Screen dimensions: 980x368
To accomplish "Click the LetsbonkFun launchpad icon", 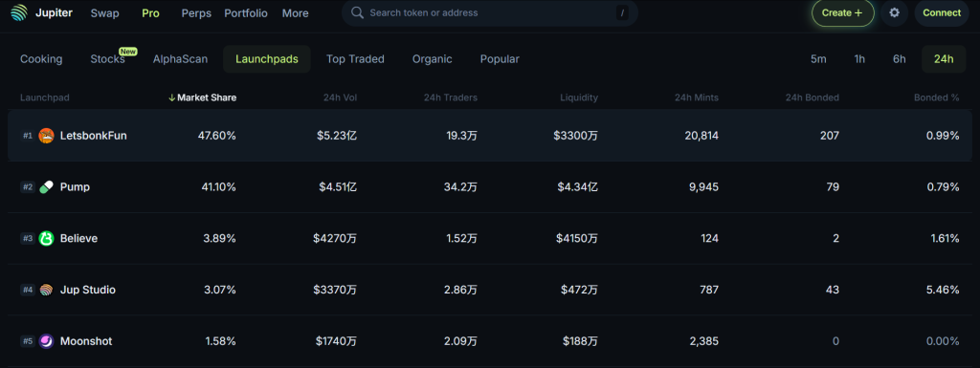I will (46, 136).
